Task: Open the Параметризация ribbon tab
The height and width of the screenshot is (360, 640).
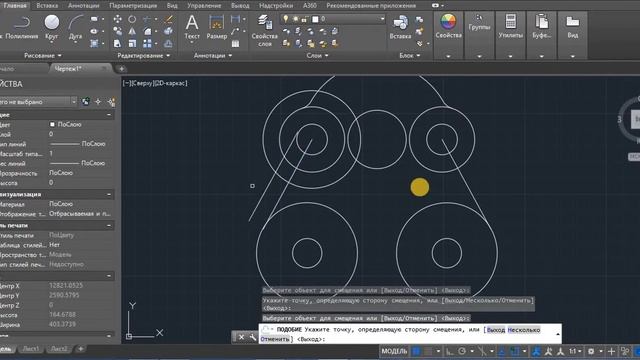Action: [133, 6]
